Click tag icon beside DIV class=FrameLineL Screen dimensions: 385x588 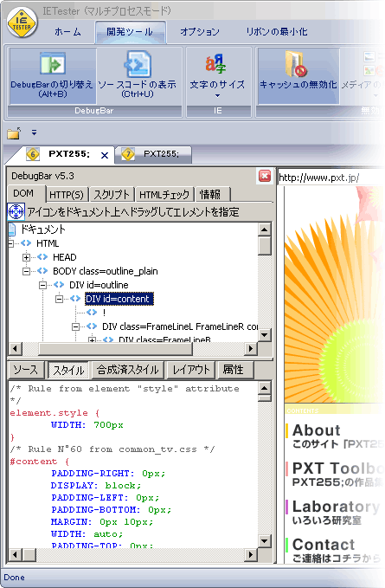click(x=92, y=326)
